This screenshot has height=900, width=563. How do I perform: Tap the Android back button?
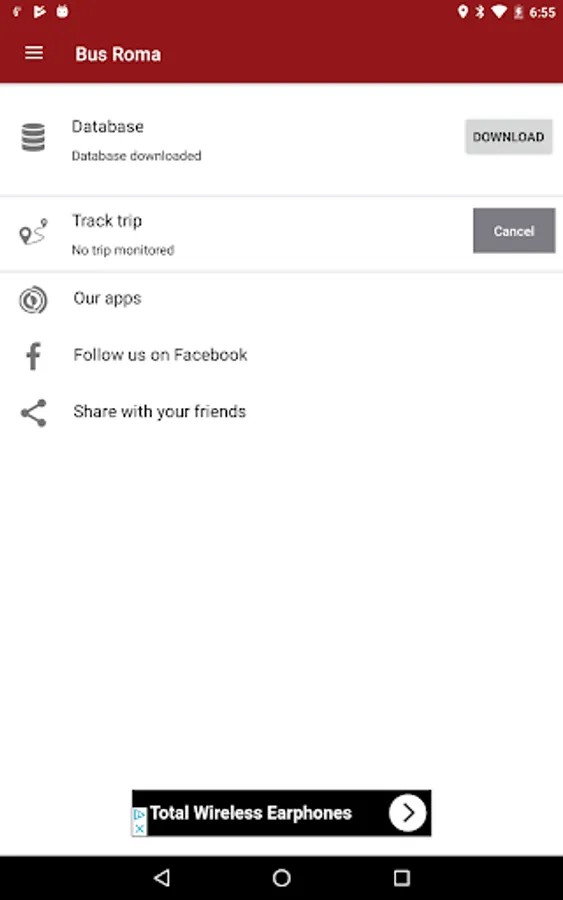click(x=162, y=877)
